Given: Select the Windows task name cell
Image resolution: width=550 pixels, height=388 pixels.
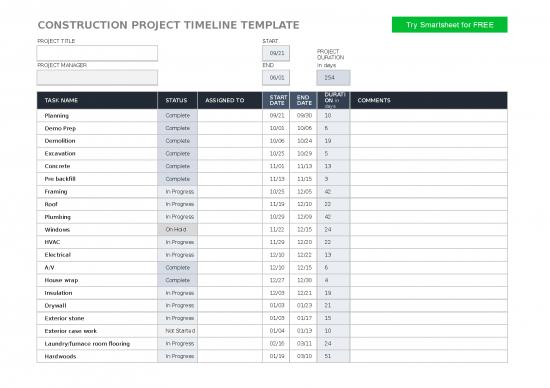Looking at the screenshot, I should pyautogui.click(x=97, y=229).
